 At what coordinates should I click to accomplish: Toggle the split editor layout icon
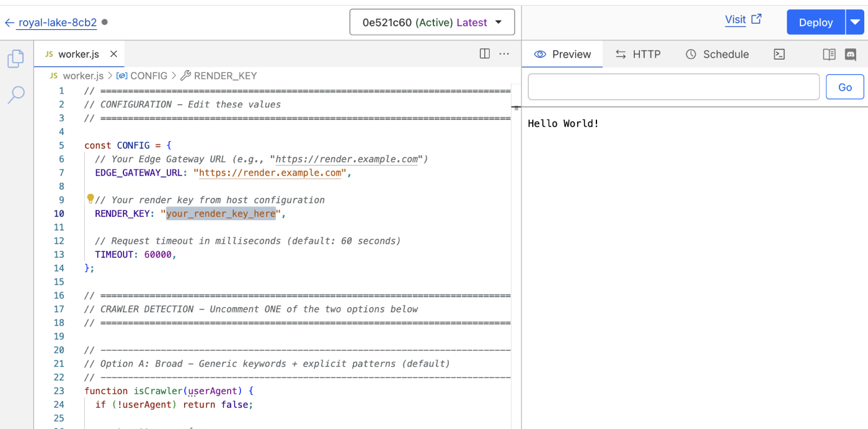pyautogui.click(x=484, y=54)
